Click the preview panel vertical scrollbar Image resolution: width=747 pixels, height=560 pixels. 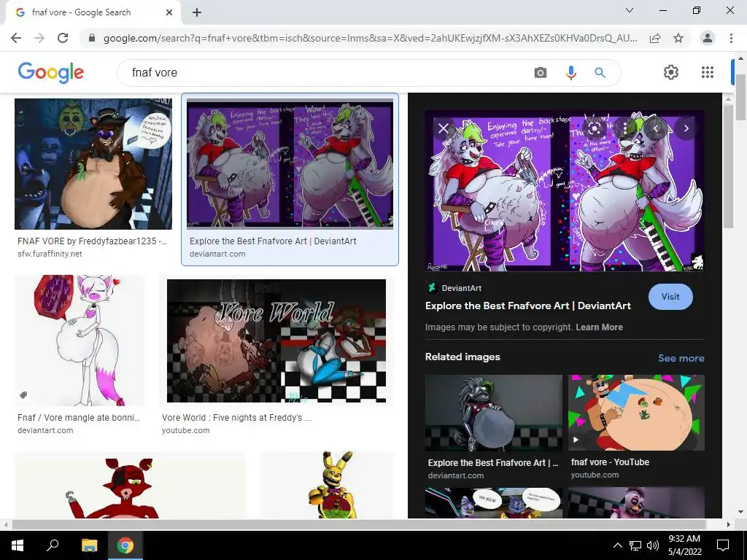(728, 166)
